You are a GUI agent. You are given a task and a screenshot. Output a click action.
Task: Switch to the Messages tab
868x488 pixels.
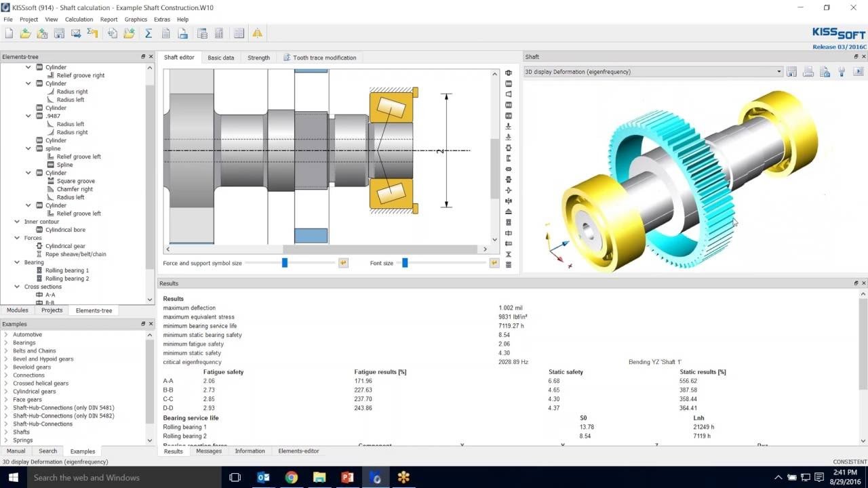pyautogui.click(x=209, y=451)
